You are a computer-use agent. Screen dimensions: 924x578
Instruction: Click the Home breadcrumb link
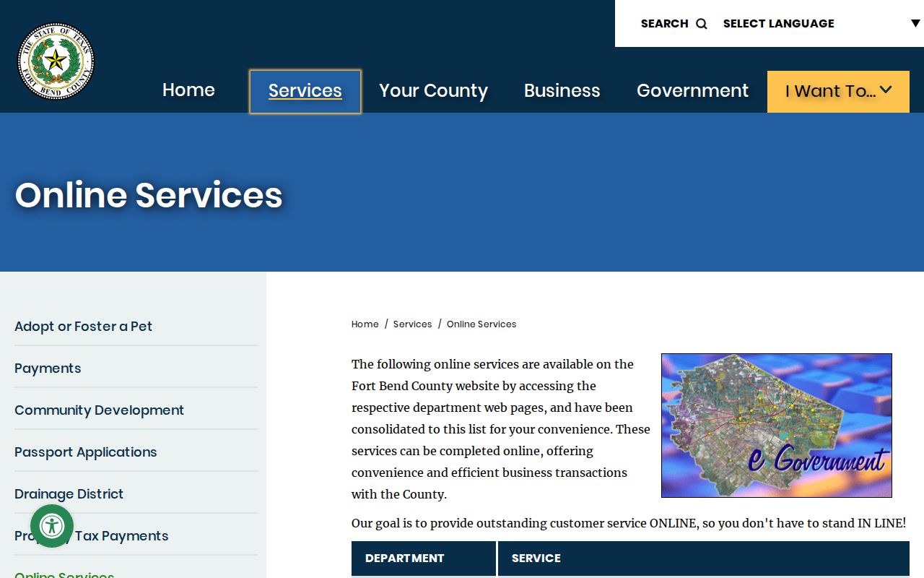[365, 324]
